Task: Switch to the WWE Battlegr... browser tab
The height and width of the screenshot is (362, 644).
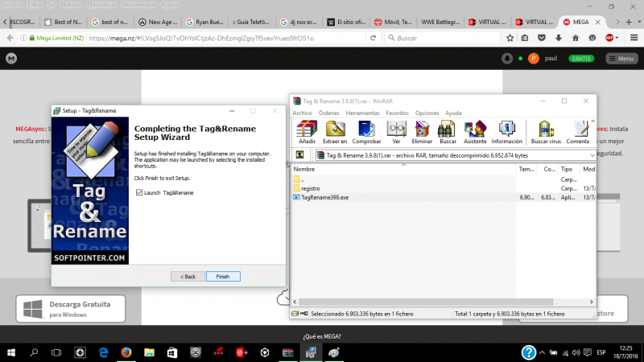Action: tap(440, 23)
